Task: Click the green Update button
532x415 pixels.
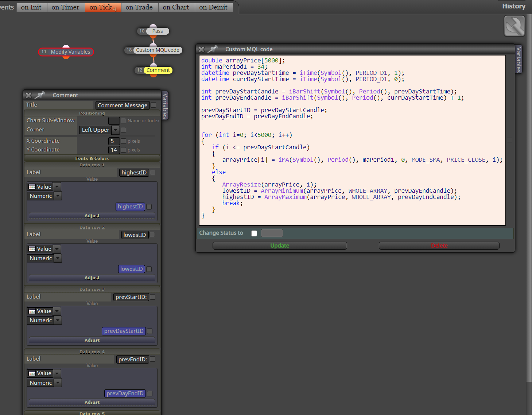Action: pyautogui.click(x=280, y=246)
